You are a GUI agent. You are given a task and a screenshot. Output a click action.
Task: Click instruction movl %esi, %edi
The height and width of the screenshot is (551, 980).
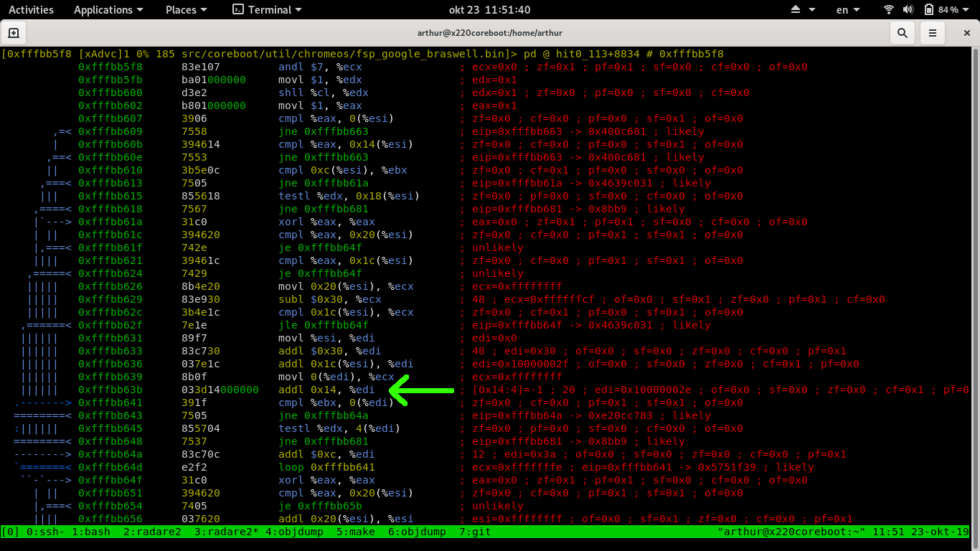[x=326, y=338]
